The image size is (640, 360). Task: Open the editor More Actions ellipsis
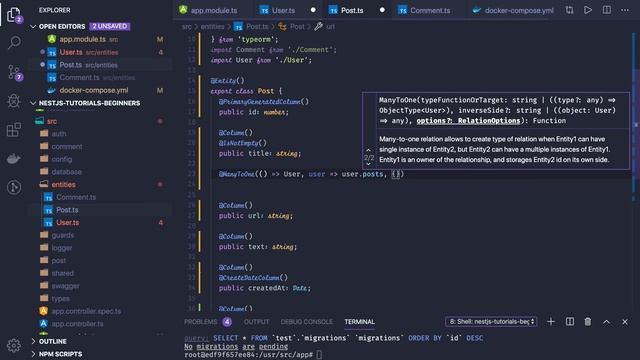tap(625, 10)
